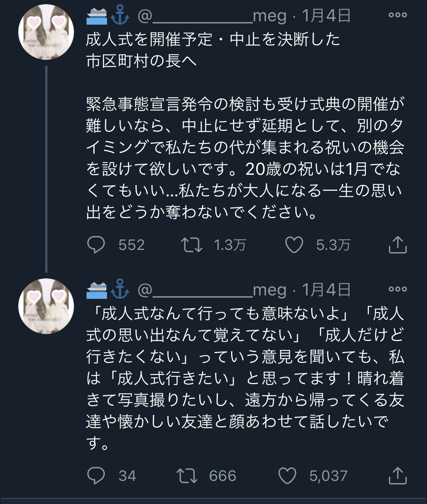
Task: Share the second tweet
Action: pos(397,476)
